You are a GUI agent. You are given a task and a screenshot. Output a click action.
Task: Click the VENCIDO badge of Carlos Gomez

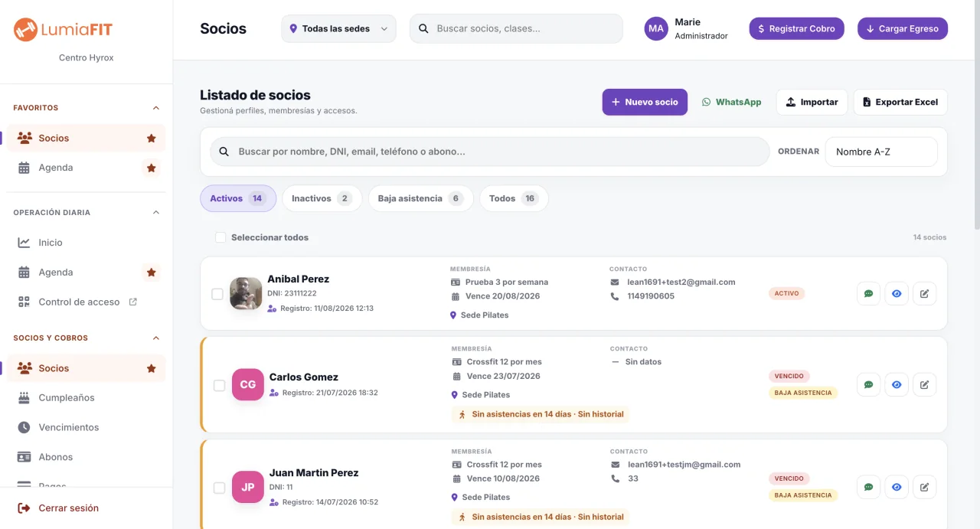(789, 376)
